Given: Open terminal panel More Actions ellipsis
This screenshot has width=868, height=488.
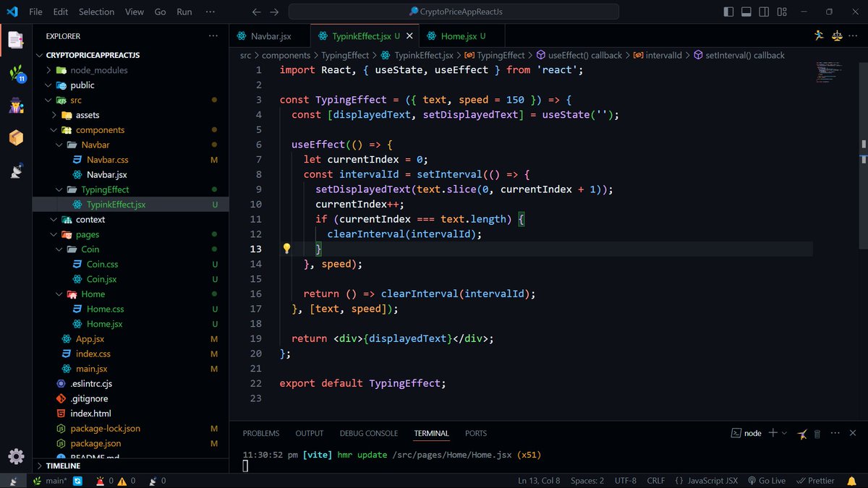Looking at the screenshot, I should click(835, 433).
